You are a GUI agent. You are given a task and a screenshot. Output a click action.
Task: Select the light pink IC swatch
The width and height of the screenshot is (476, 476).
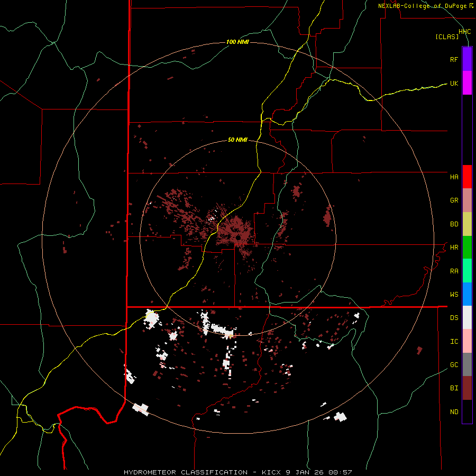467,341
